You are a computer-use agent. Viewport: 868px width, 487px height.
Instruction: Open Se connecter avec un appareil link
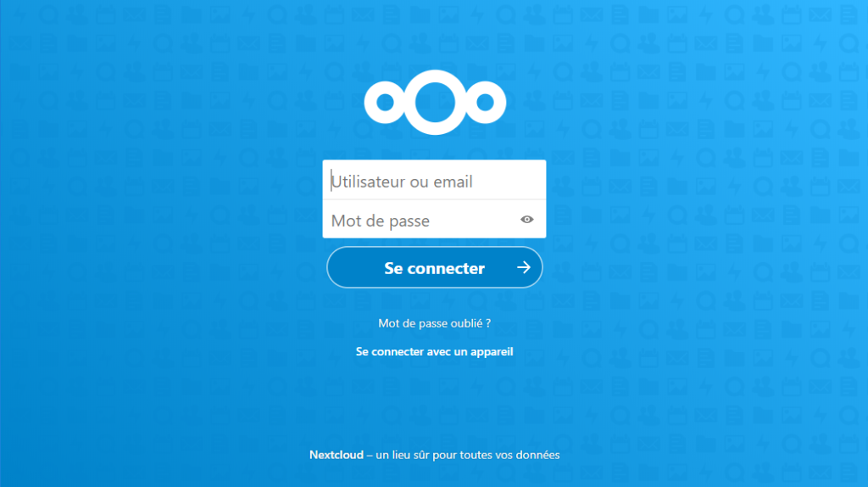click(435, 352)
